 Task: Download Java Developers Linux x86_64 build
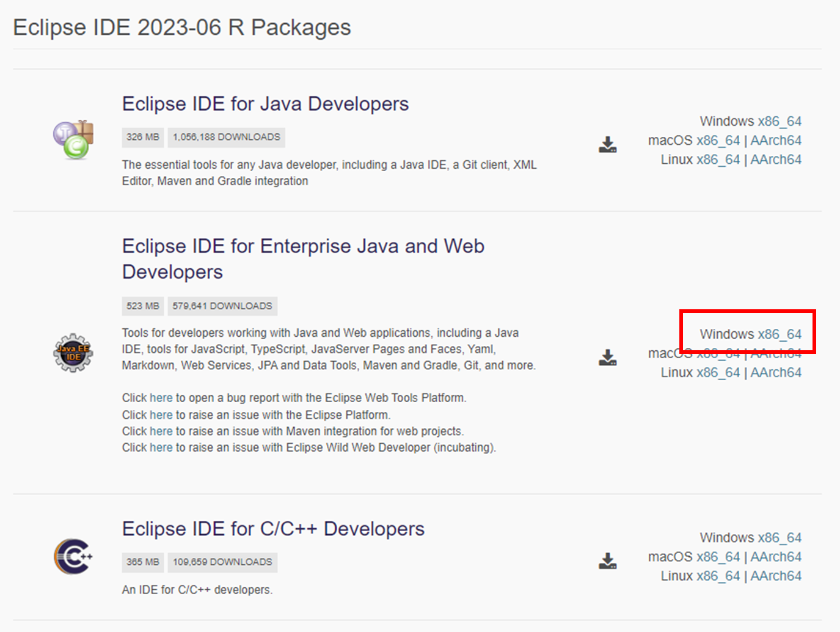point(718,159)
